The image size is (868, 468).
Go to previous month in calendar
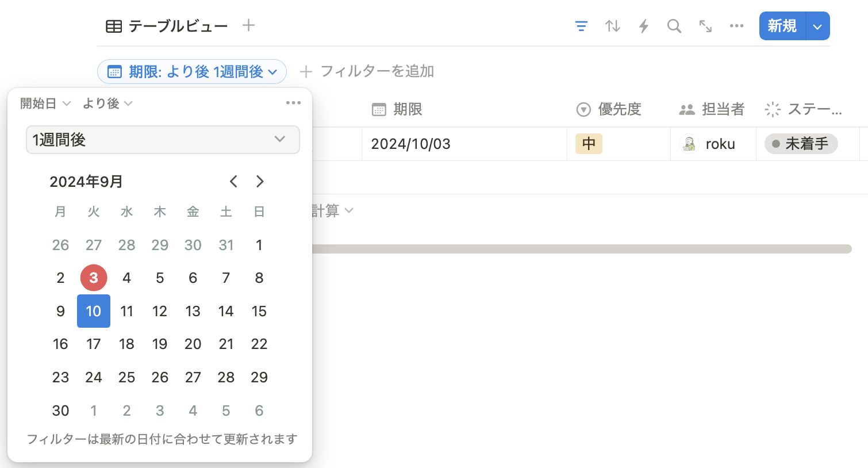233,182
